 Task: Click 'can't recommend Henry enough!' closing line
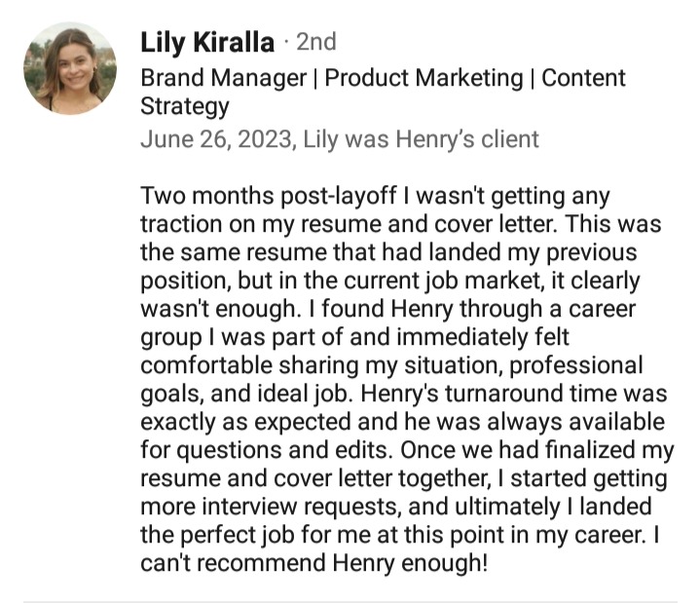tap(313, 564)
